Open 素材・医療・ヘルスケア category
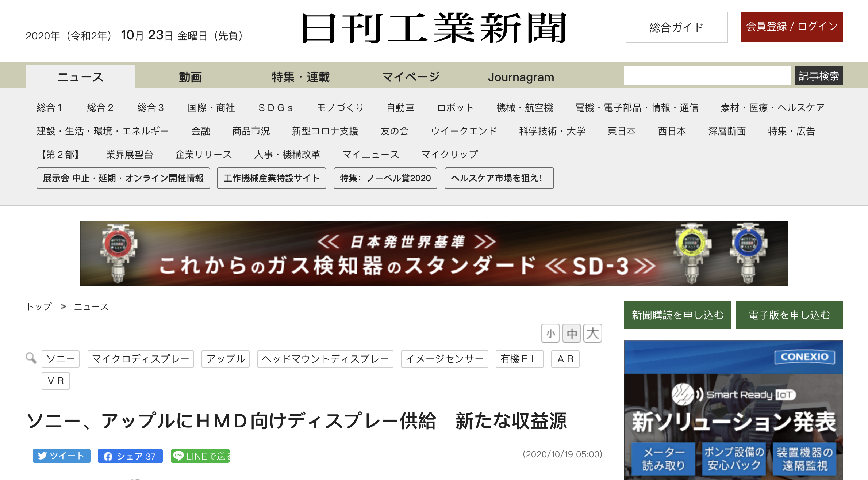 pos(772,108)
